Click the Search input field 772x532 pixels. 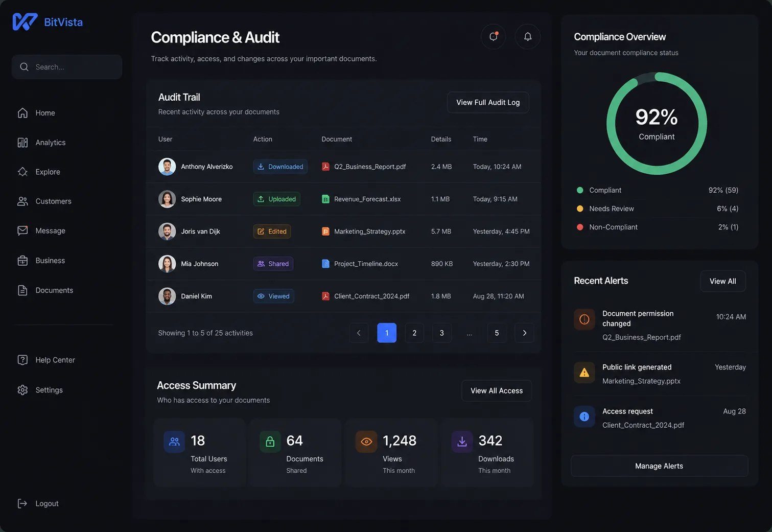point(67,67)
